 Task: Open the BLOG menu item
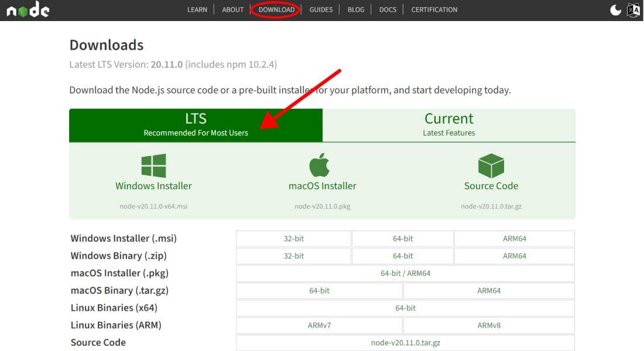[356, 10]
